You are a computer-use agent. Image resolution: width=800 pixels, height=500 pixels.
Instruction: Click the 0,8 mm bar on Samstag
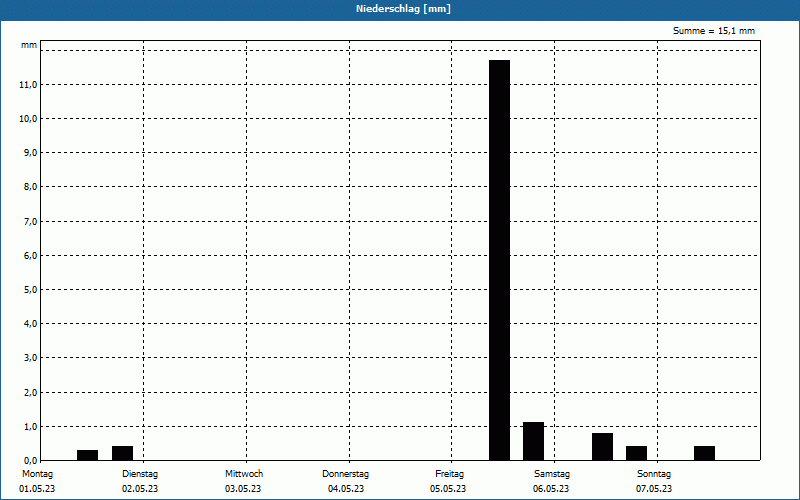coord(603,446)
